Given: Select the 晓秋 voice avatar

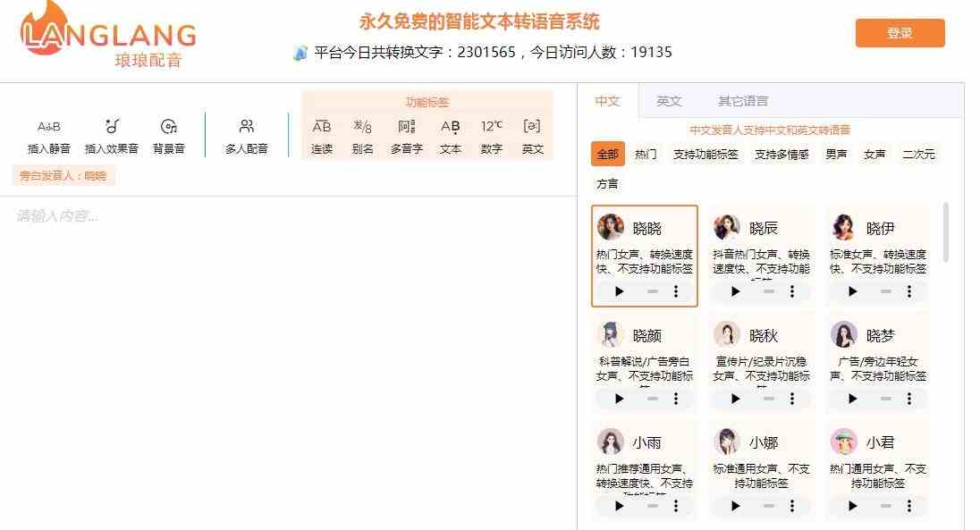Looking at the screenshot, I should 727,334.
